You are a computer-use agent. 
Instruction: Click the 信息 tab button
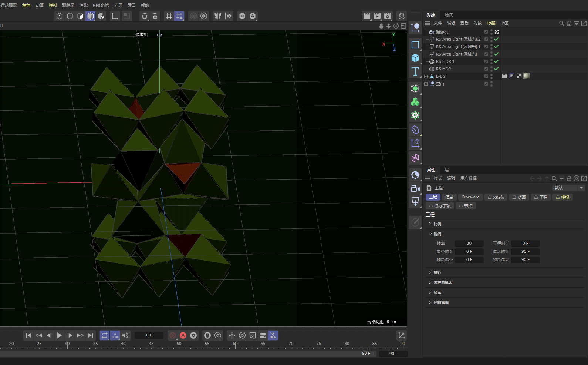[x=449, y=197]
